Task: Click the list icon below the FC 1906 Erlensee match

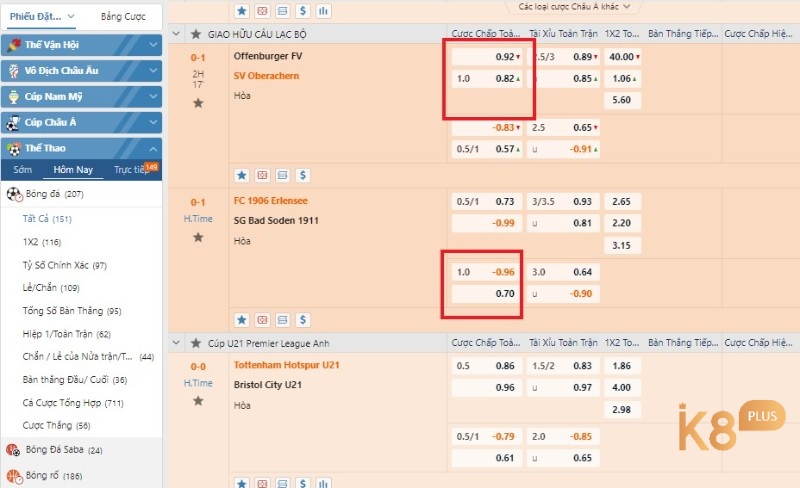Action: click(283, 320)
